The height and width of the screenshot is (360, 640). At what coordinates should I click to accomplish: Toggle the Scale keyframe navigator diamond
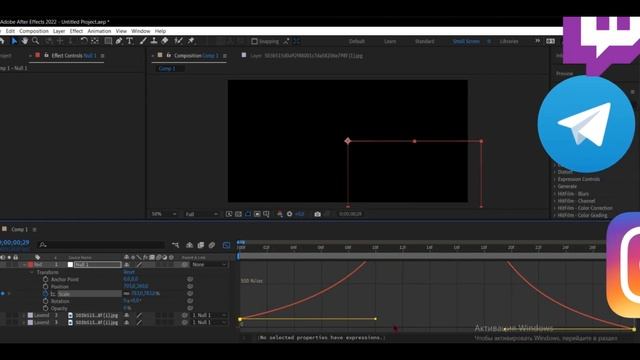coord(3,293)
